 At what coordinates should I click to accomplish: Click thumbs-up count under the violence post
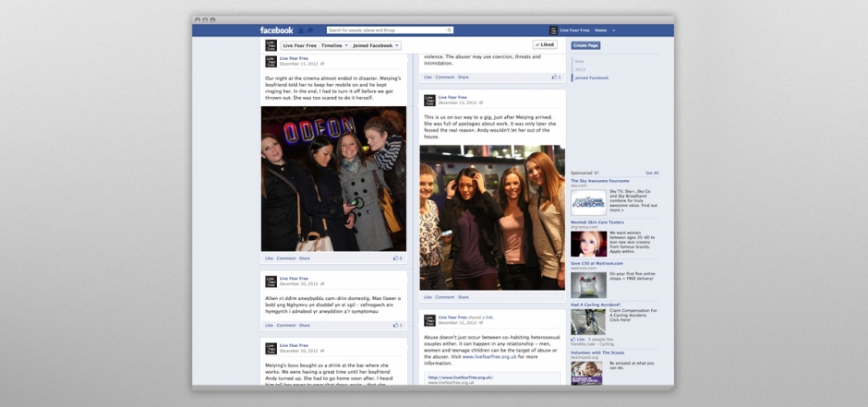coord(556,77)
